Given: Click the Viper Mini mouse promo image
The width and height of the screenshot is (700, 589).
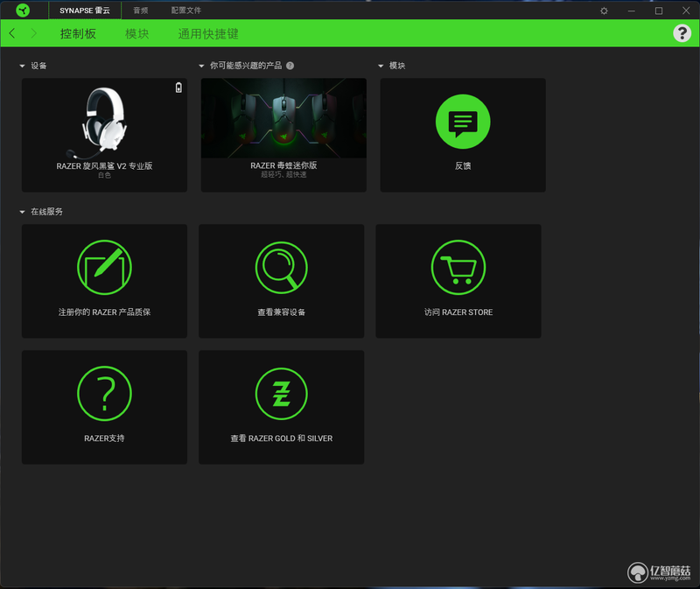Looking at the screenshot, I should (x=283, y=118).
